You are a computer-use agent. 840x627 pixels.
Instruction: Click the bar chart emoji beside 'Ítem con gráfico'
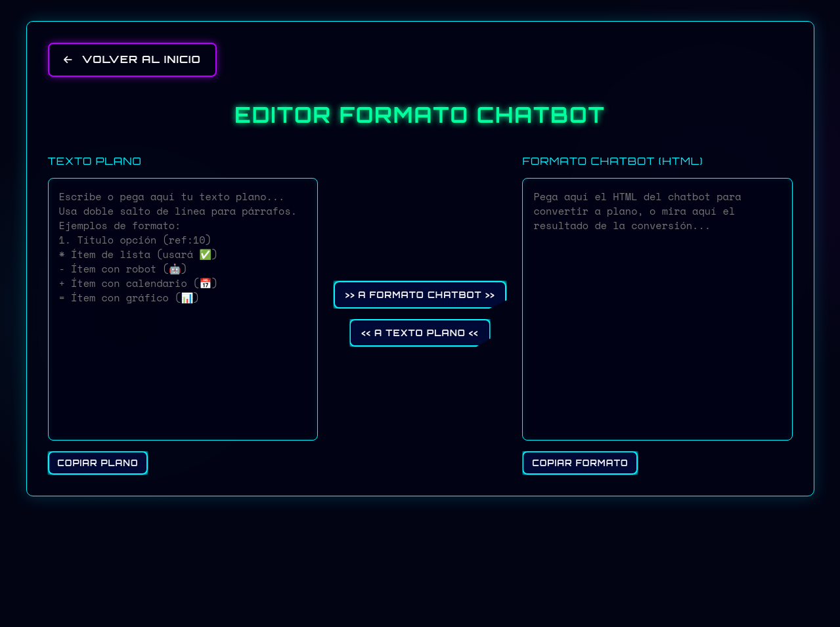[187, 297]
